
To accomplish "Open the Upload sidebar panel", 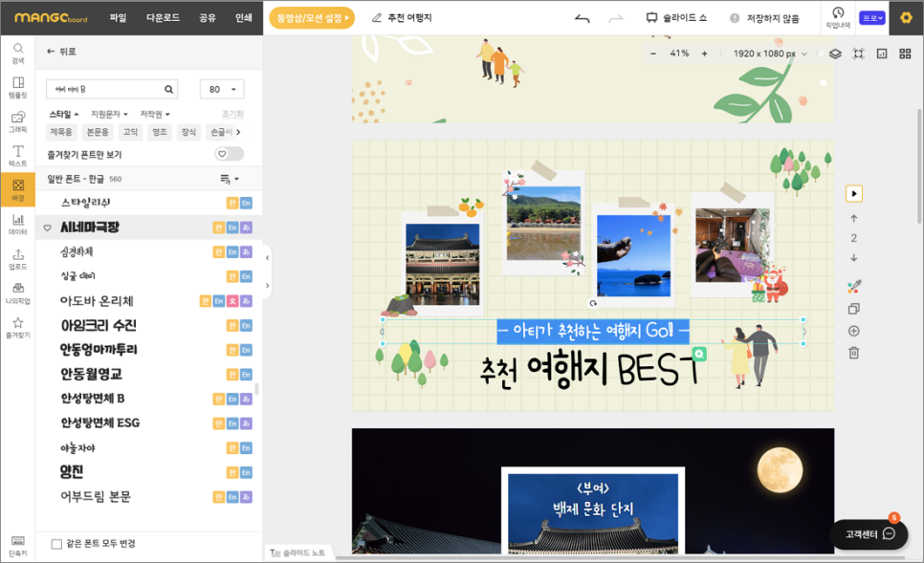I will 18,258.
